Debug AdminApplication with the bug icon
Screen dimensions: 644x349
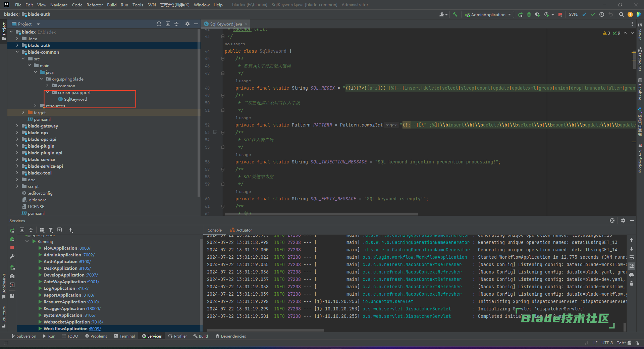pos(529,14)
